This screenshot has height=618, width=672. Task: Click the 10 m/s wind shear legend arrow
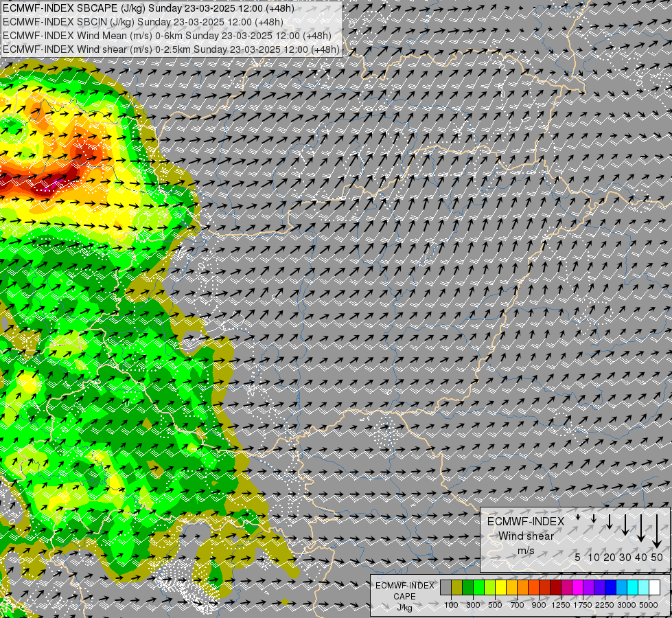coord(594,519)
